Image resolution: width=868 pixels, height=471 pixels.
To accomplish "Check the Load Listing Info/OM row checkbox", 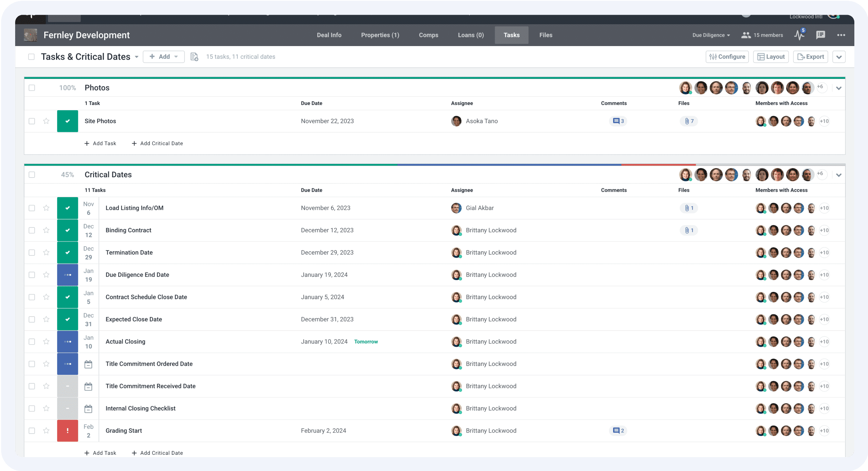I will (32, 208).
